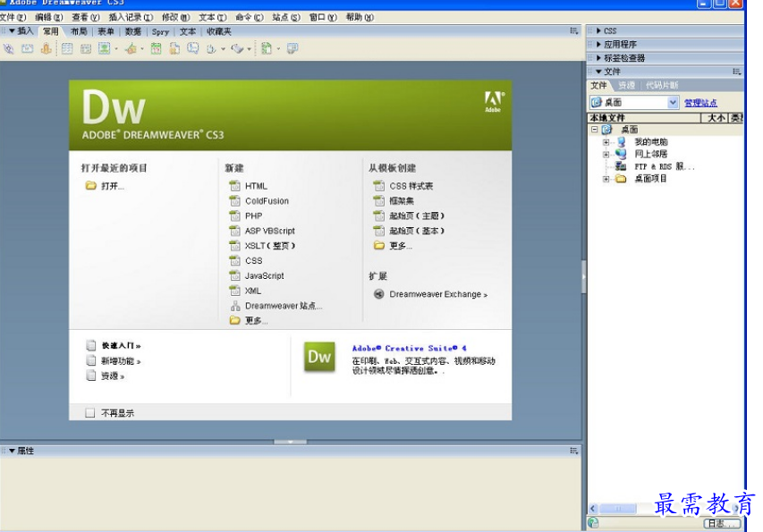
Task: Switch to the 代码片断 tab
Action: (x=661, y=86)
